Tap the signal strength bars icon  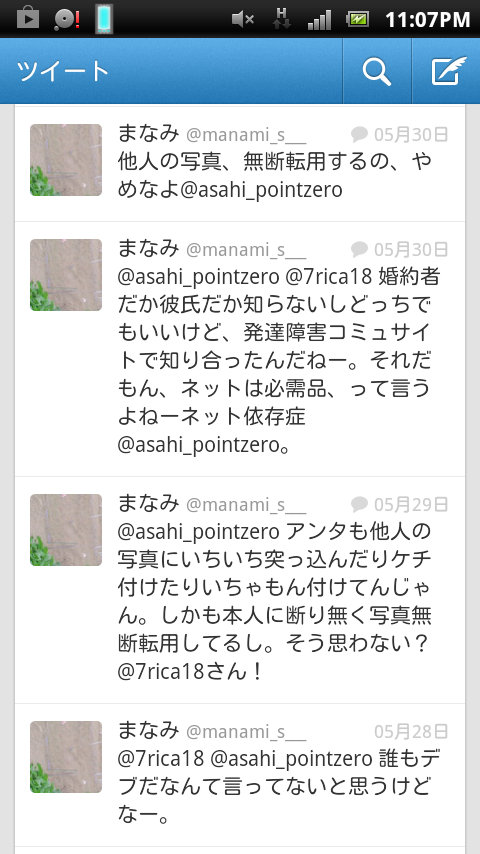coord(319,20)
